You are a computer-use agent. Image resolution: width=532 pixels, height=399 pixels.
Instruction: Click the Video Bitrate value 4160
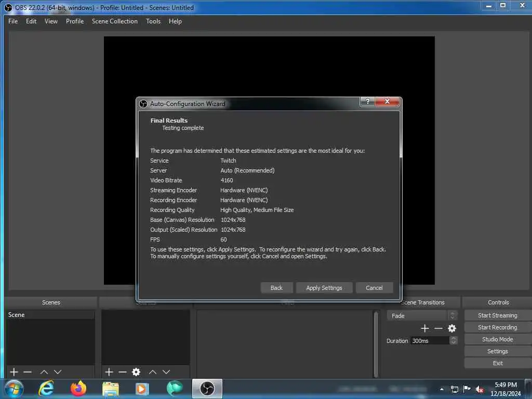click(x=227, y=180)
